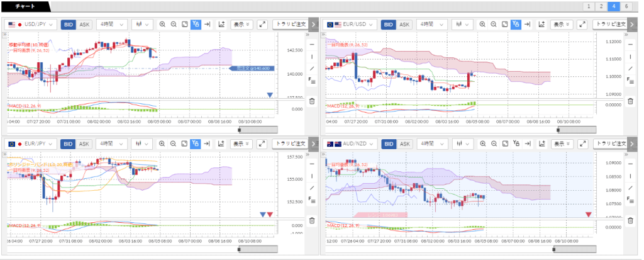Switch to the 6-chart layout

tap(626, 6)
